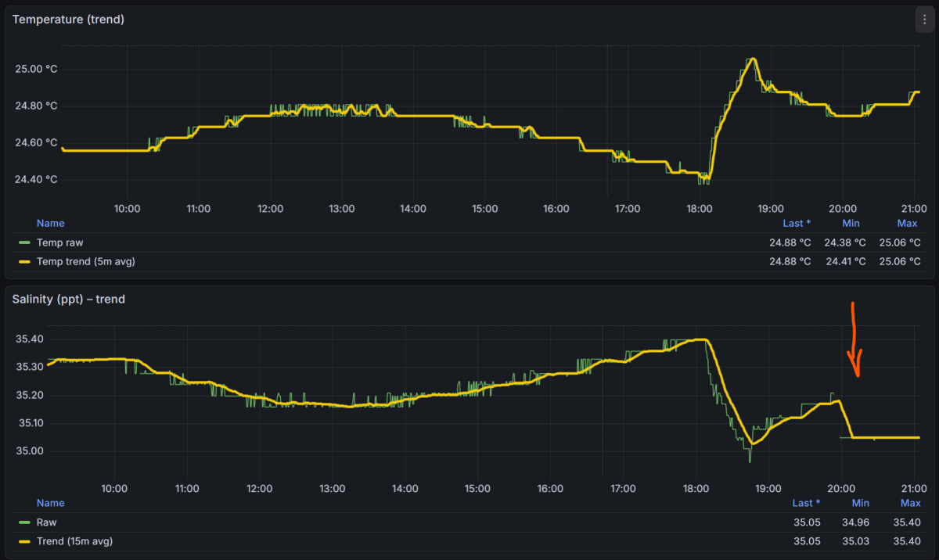Toggle the Temp raw series visibility
The image size is (939, 560).
(x=59, y=242)
